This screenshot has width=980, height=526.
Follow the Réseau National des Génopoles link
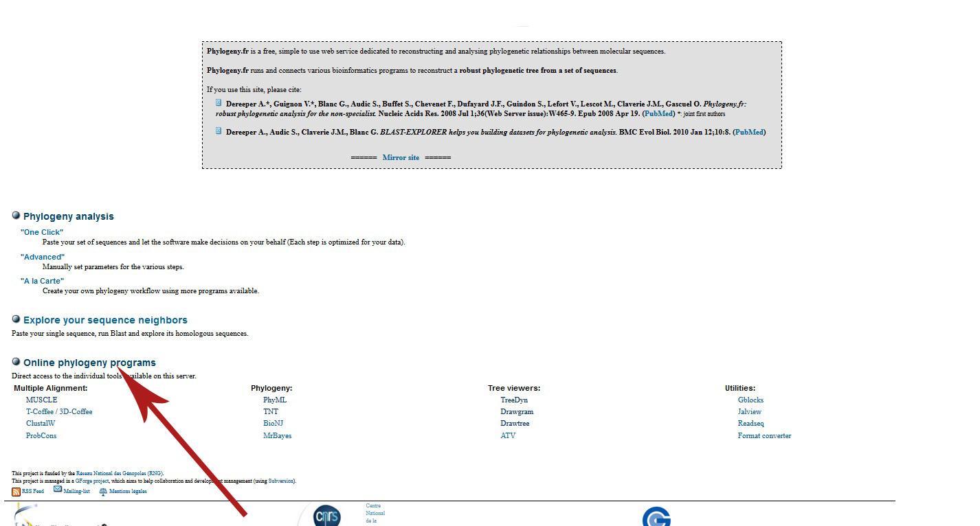(x=120, y=473)
